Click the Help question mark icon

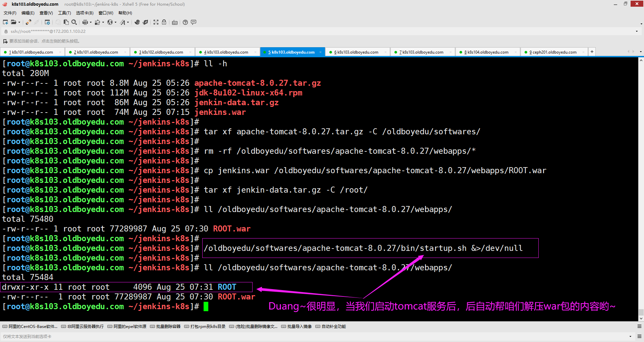click(x=185, y=22)
